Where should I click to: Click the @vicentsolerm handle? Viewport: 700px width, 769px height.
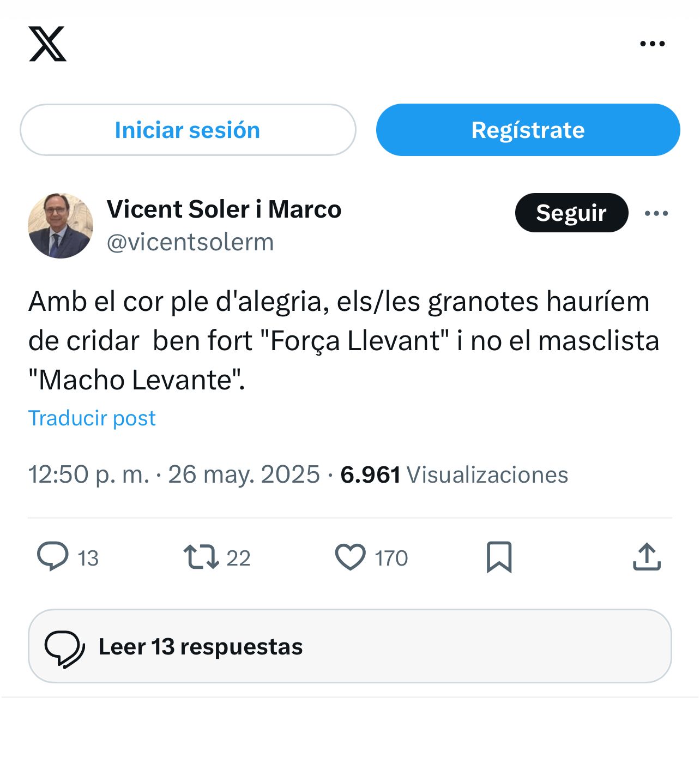pos(190,242)
